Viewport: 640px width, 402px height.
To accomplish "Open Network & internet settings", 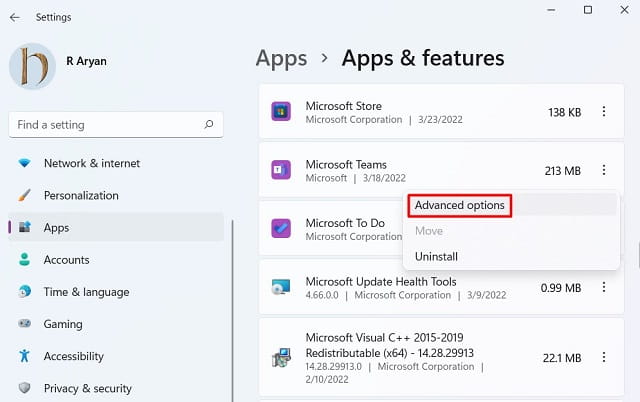I will 92,163.
